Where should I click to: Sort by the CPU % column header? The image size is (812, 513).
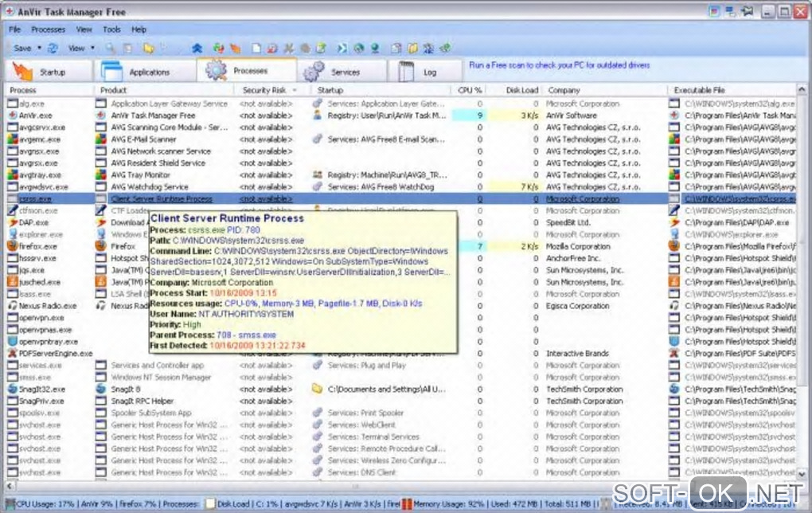pyautogui.click(x=469, y=90)
